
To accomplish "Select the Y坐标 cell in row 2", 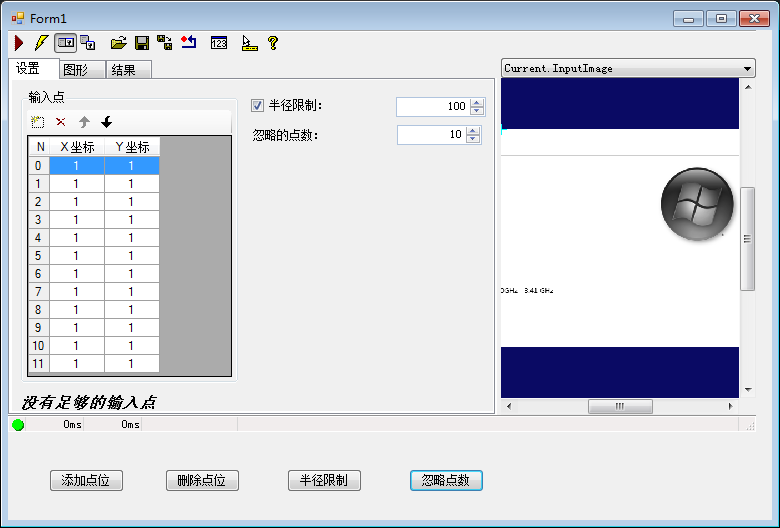I will 132,202.
